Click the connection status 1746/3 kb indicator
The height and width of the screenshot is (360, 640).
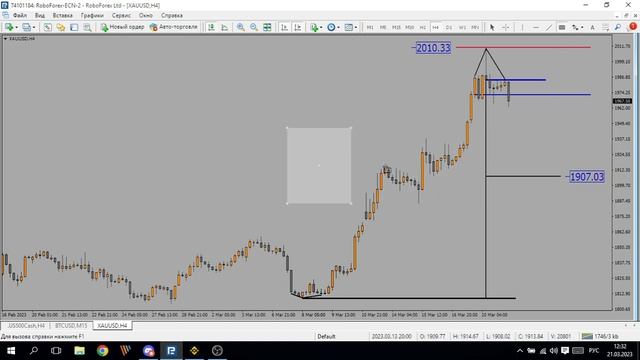(601, 336)
